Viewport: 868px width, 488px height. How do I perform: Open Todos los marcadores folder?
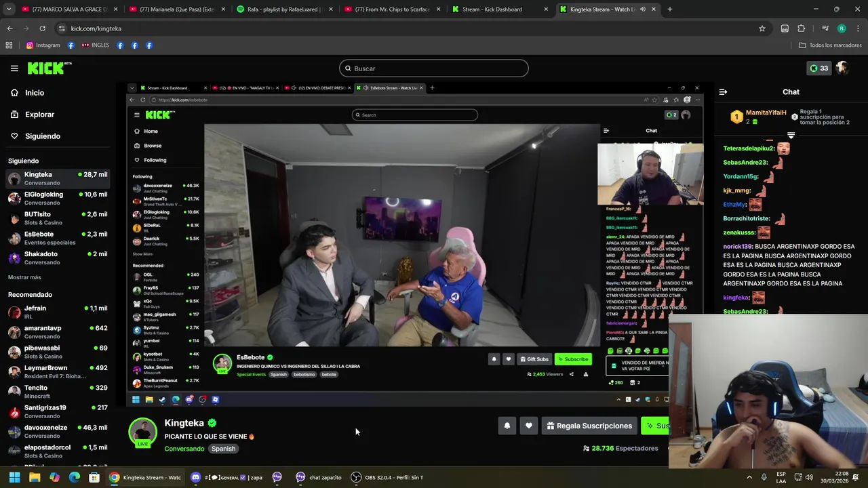pos(830,45)
